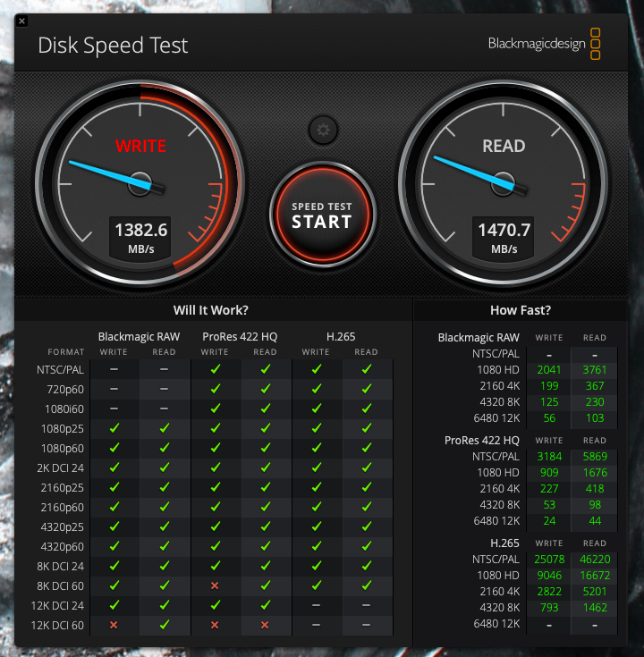The width and height of the screenshot is (644, 657).
Task: Click dash for NTSC/PAL Blackmagic RAW write
Action: pos(114,369)
